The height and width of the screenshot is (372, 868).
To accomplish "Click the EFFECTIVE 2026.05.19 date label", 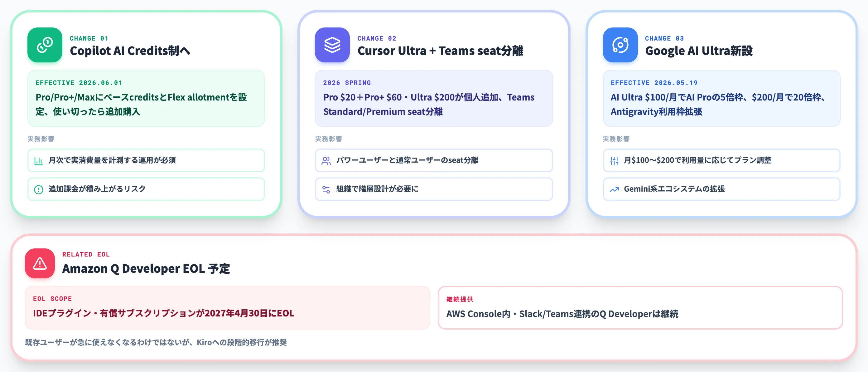I will pyautogui.click(x=654, y=83).
